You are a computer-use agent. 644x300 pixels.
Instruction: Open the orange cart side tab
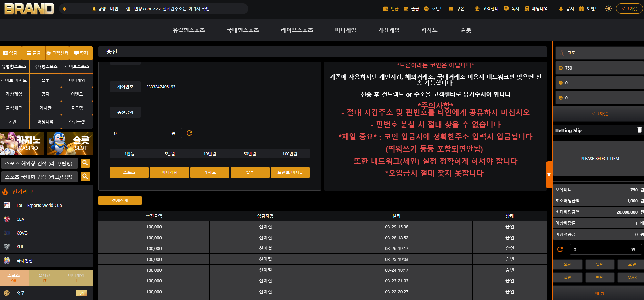click(x=549, y=175)
